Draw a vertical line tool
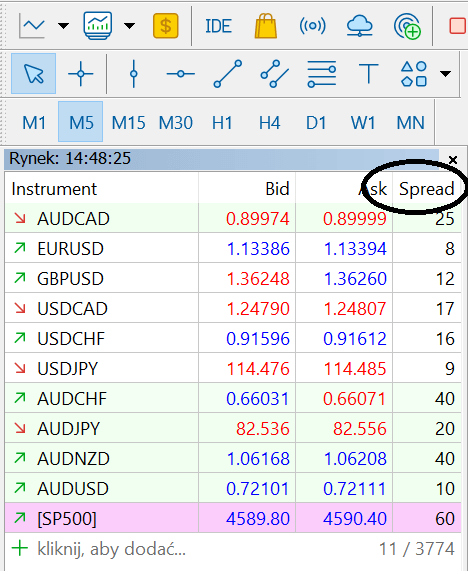This screenshot has width=468, height=574. 134,74
